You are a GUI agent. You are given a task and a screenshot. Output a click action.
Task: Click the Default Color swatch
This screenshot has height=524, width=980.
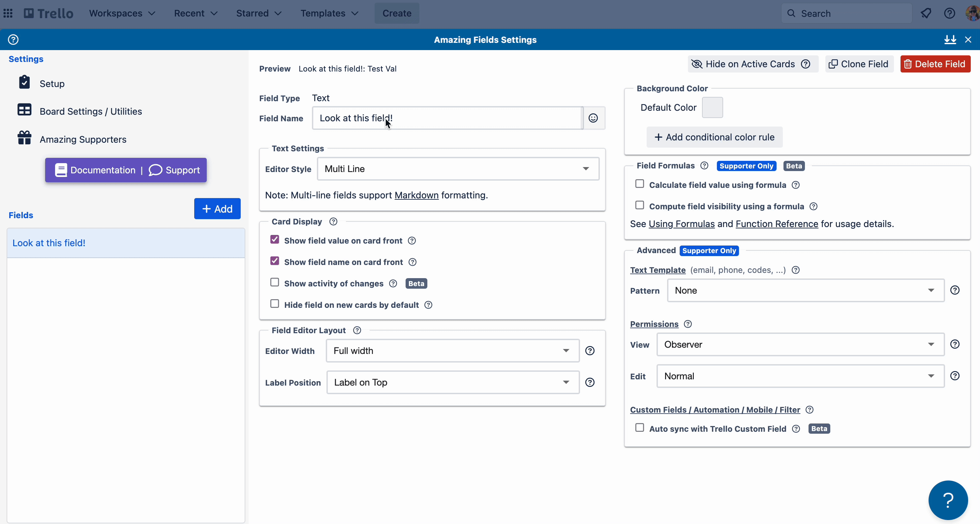[712, 107]
